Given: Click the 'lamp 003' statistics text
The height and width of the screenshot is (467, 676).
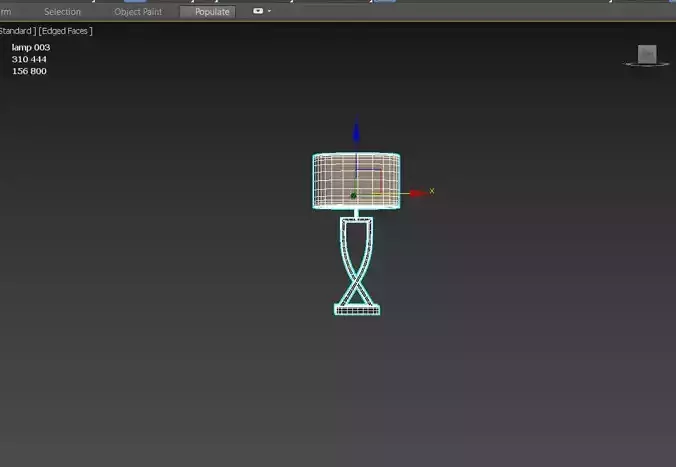Looking at the screenshot, I should point(31,47).
